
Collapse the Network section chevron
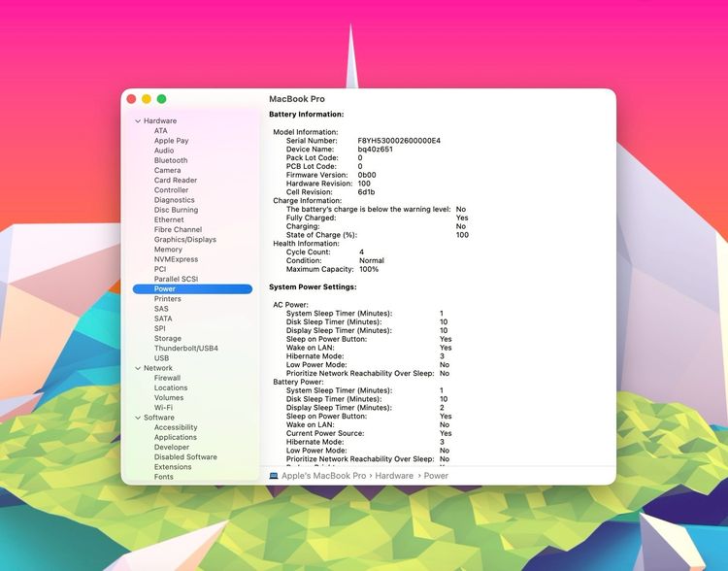(138, 368)
